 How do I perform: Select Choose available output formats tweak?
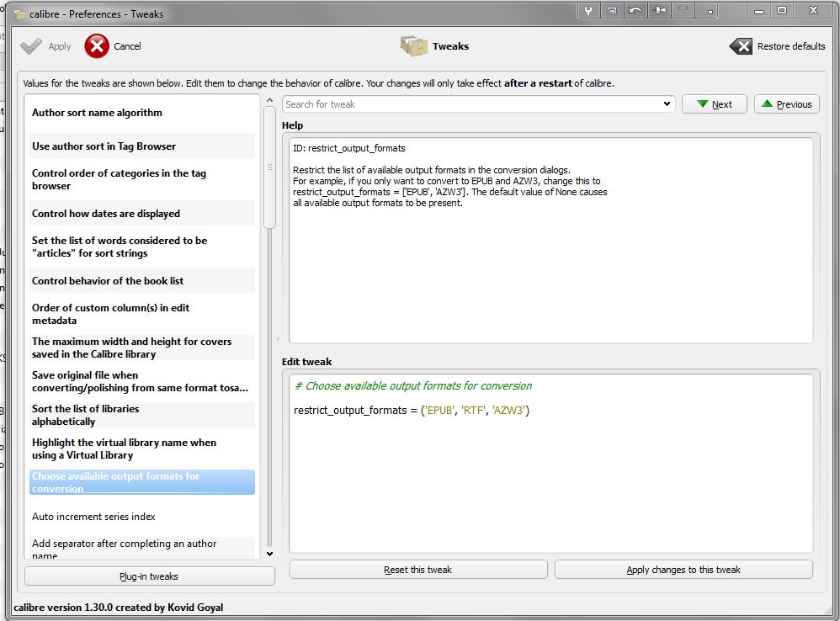point(142,482)
